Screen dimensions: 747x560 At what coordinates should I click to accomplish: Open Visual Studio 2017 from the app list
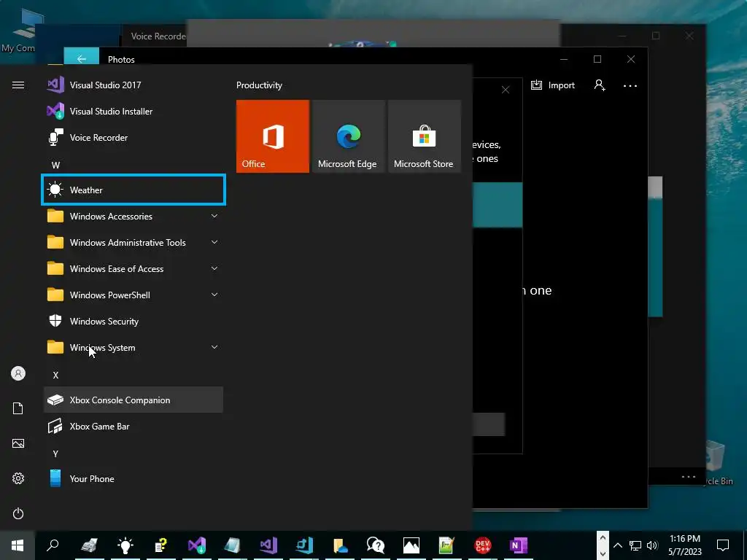[133, 85]
